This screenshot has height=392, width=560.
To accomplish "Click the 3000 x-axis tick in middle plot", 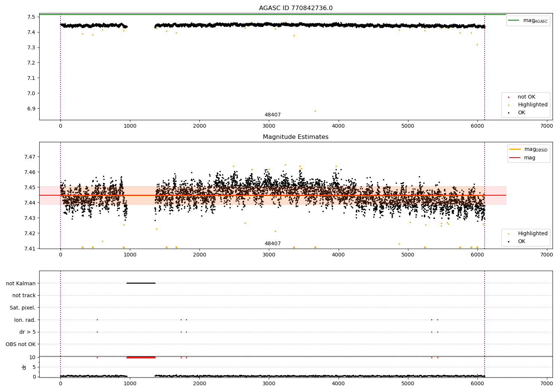I will (269, 255).
